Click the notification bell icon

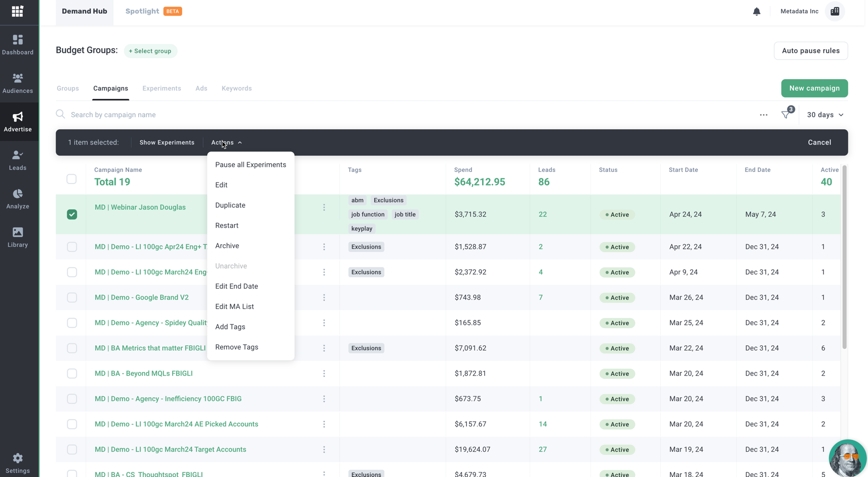point(757,12)
